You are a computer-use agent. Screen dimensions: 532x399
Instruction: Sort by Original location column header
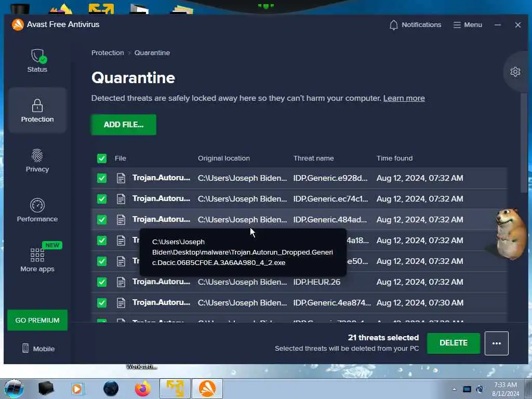[223, 158]
